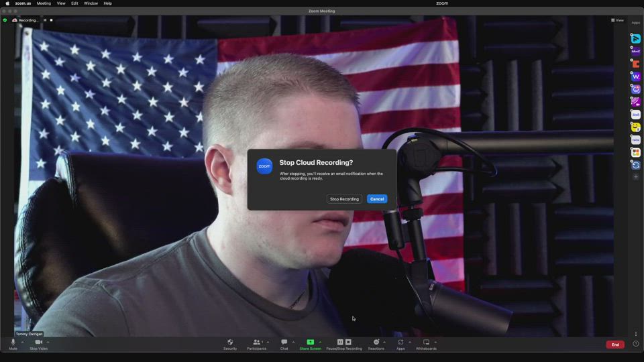This screenshot has height=362, width=644.
Task: Open the Security shield icon
Action: [x=230, y=343]
